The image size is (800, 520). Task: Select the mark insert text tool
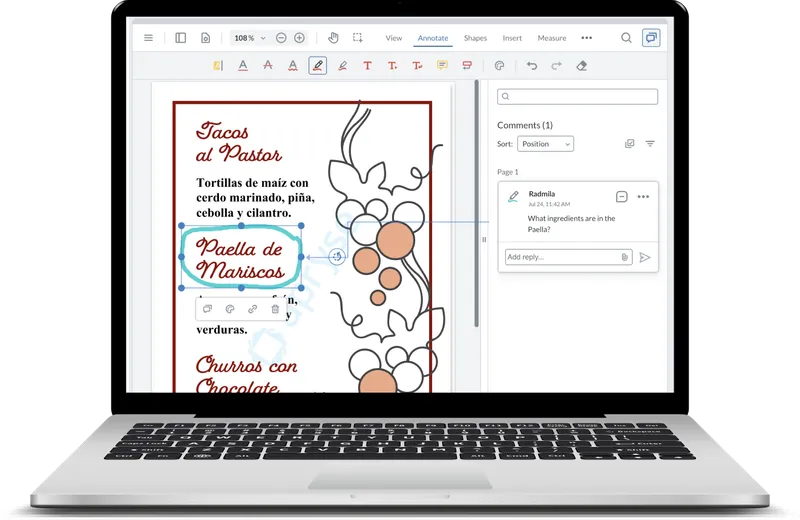pyautogui.click(x=392, y=66)
